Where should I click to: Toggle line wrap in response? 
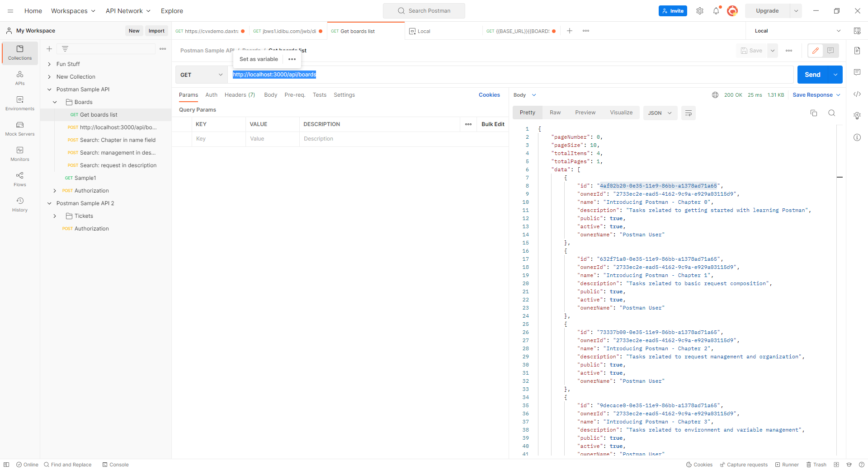[x=689, y=113]
